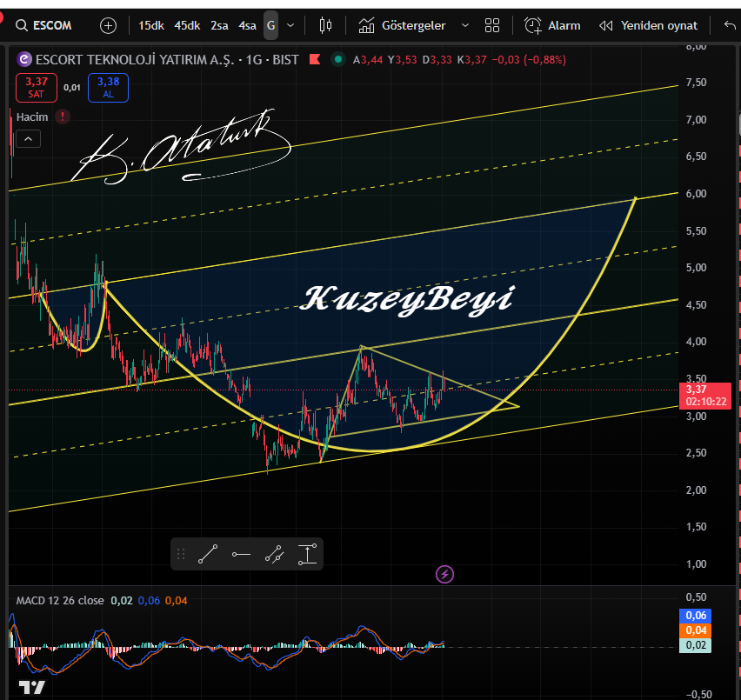Open the interval dropdown beside G
741x700 pixels.
point(290,25)
